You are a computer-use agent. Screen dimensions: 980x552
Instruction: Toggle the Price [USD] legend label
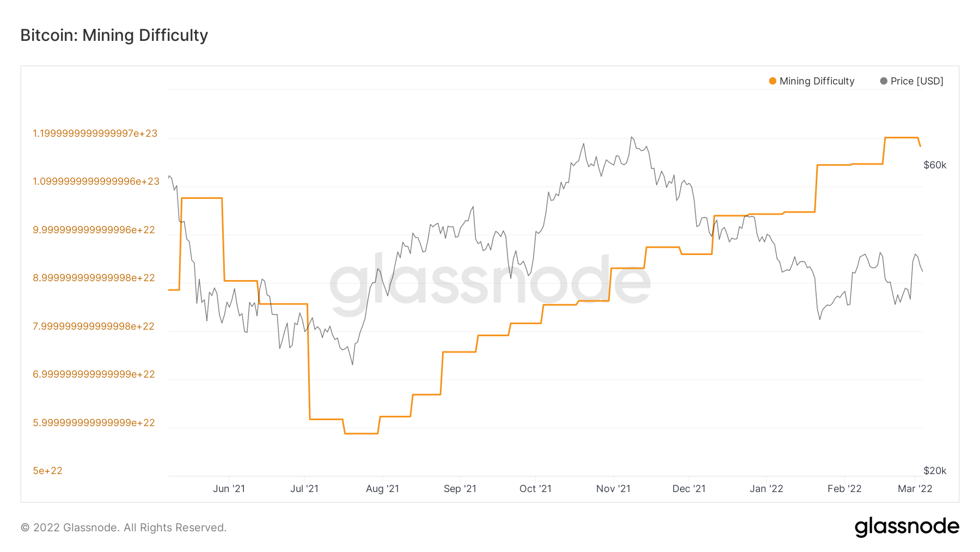917,81
